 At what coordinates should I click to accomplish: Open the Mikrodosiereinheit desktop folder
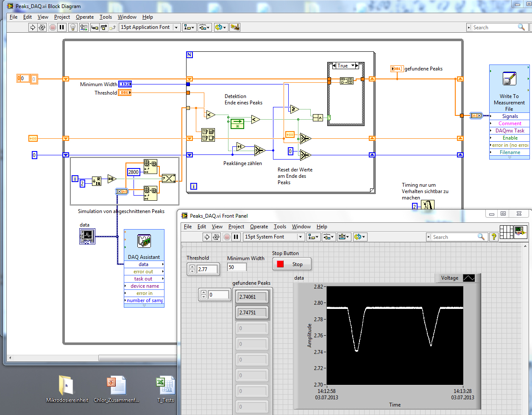tap(67, 385)
